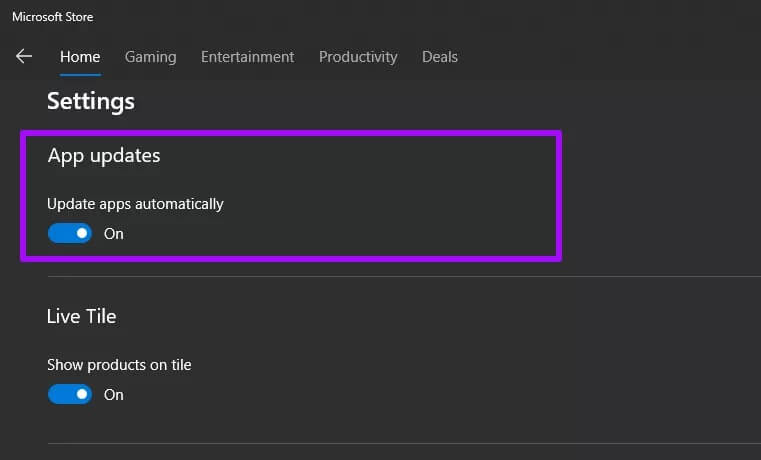Image resolution: width=761 pixels, height=460 pixels.
Task: Click the Live Tile section title
Action: pyautogui.click(x=82, y=316)
